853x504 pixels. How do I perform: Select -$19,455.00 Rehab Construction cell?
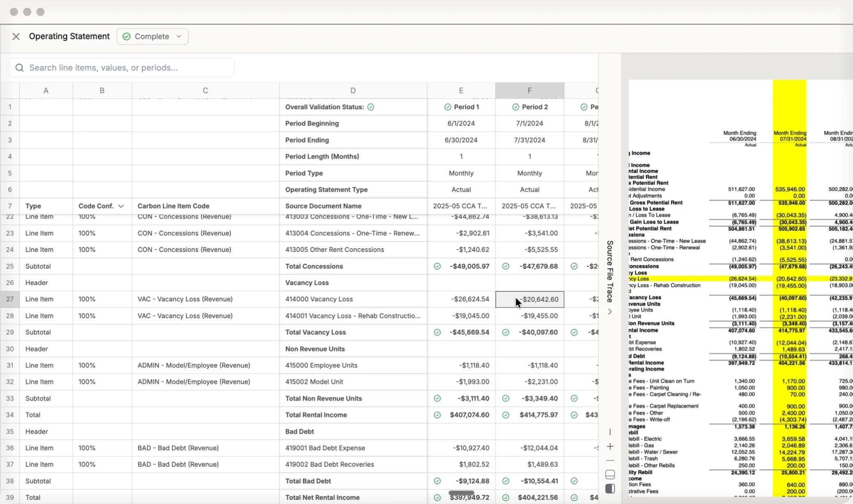[529, 316]
